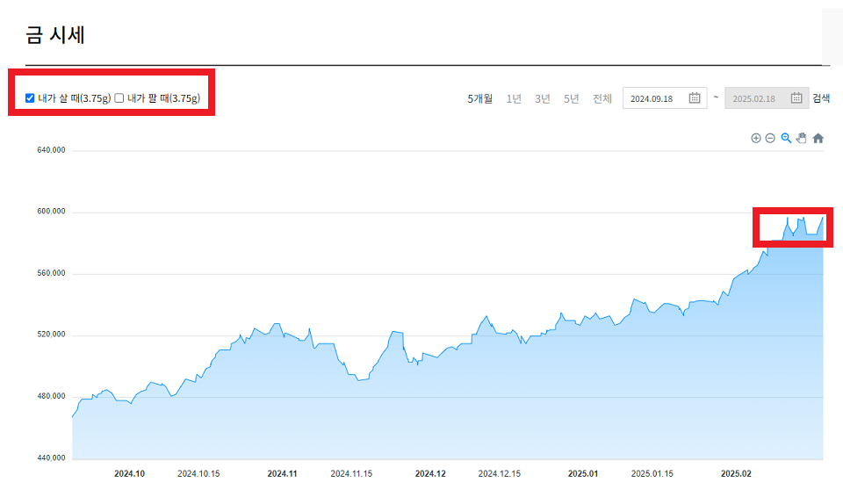
Task: Click the 2025.02 x-axis label
Action: [736, 473]
